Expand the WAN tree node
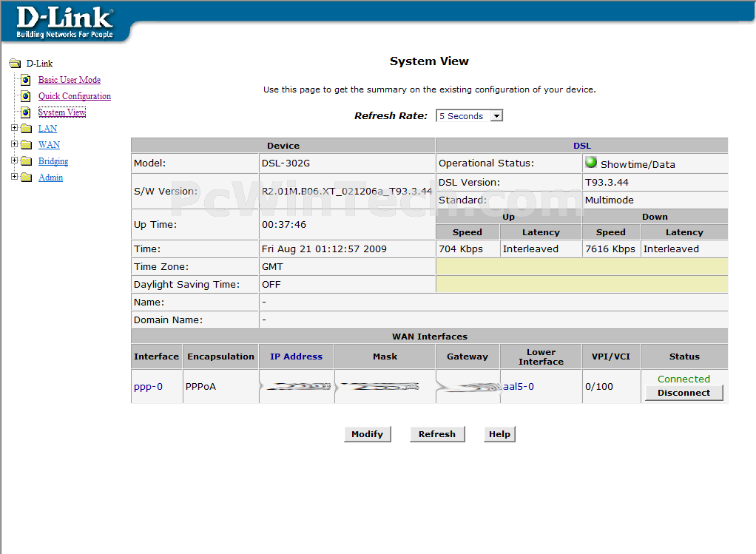 tap(15, 143)
